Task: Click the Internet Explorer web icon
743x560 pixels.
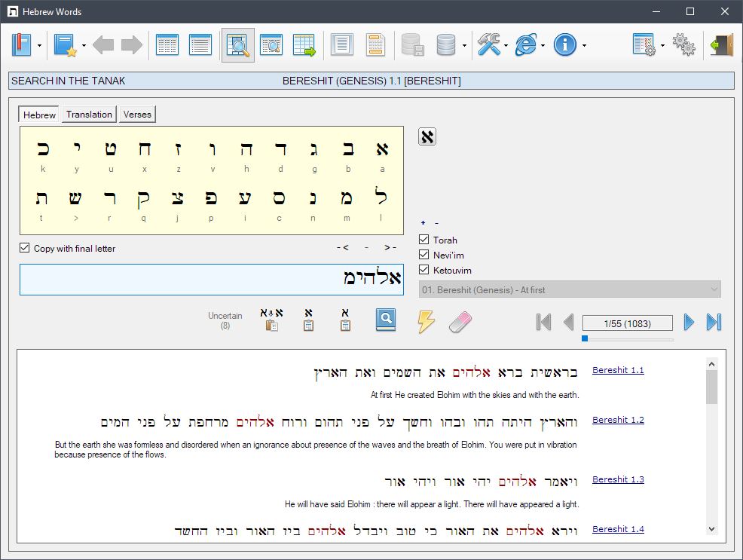Action: pyautogui.click(x=527, y=45)
